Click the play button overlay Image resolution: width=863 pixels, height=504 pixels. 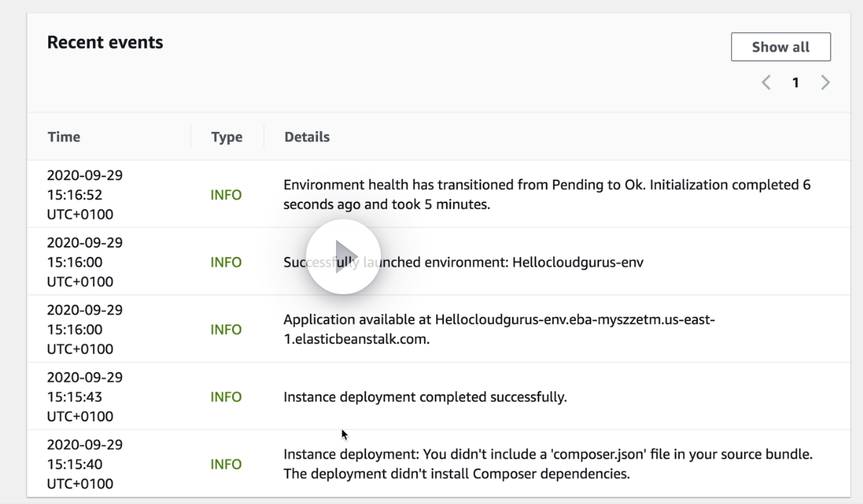click(343, 257)
